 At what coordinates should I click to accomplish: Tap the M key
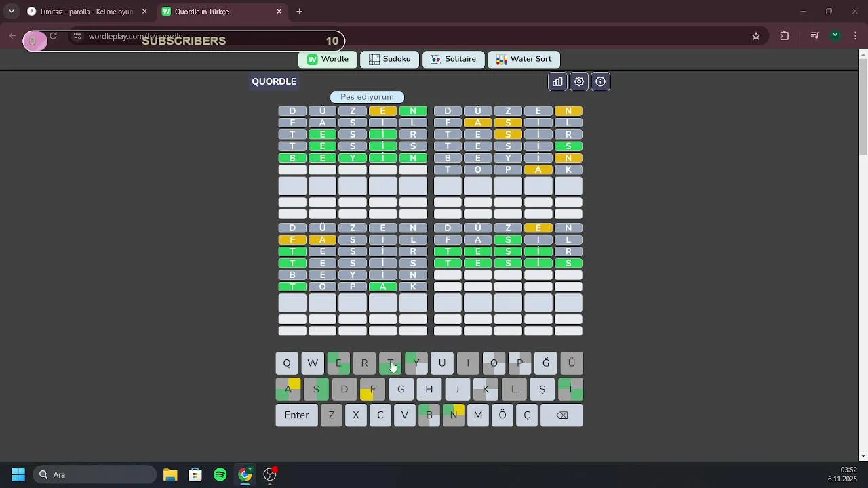tap(478, 415)
